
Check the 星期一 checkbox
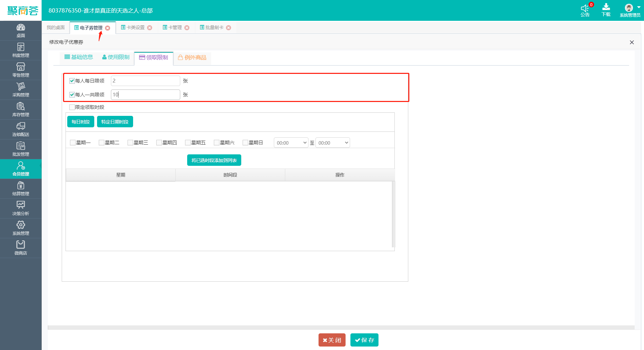click(x=73, y=143)
